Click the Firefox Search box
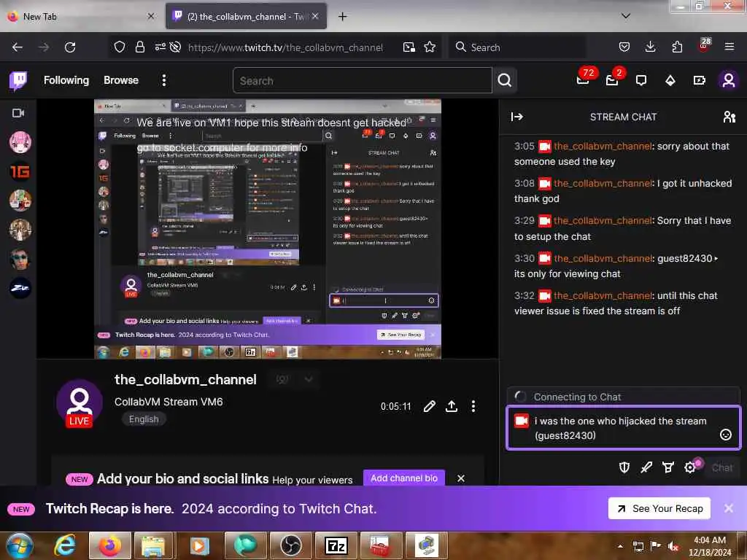The width and height of the screenshot is (747, 560). [517, 47]
